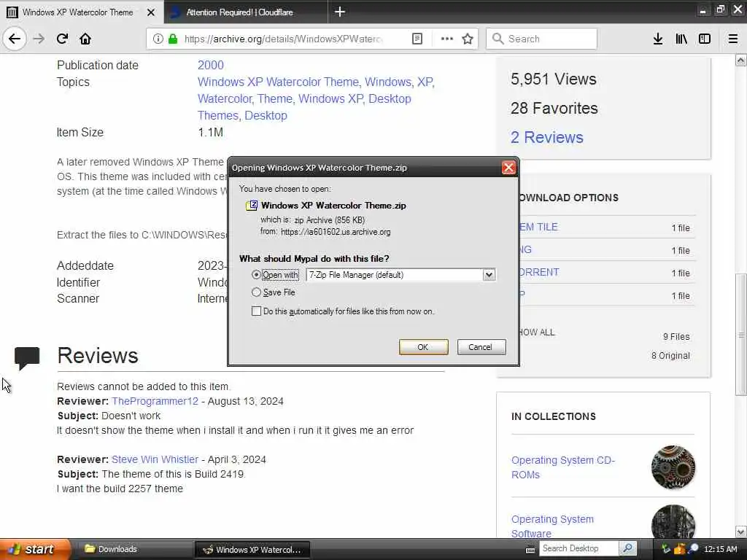Select the Save File radio button

pyautogui.click(x=256, y=292)
